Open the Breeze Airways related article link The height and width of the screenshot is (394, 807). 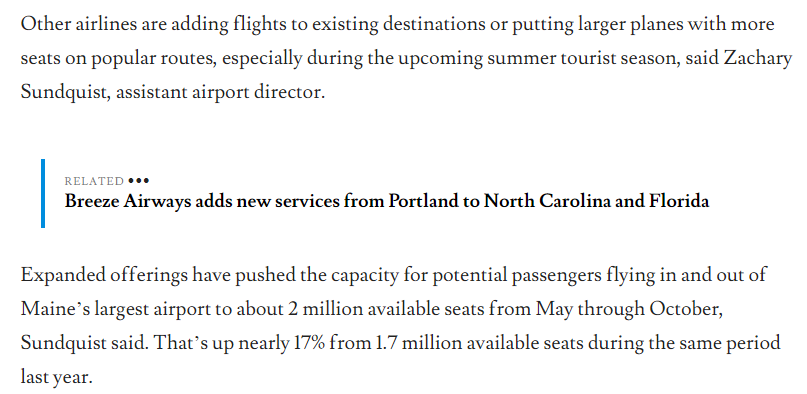[x=387, y=201]
